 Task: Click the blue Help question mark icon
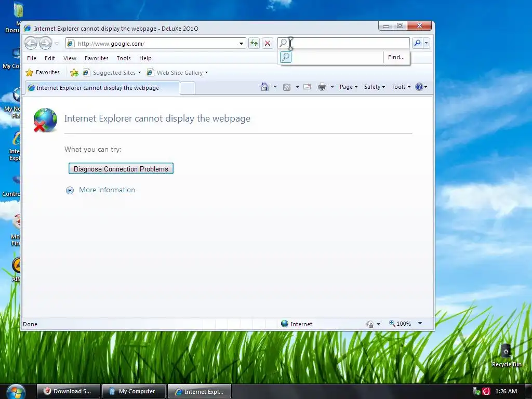[419, 87]
